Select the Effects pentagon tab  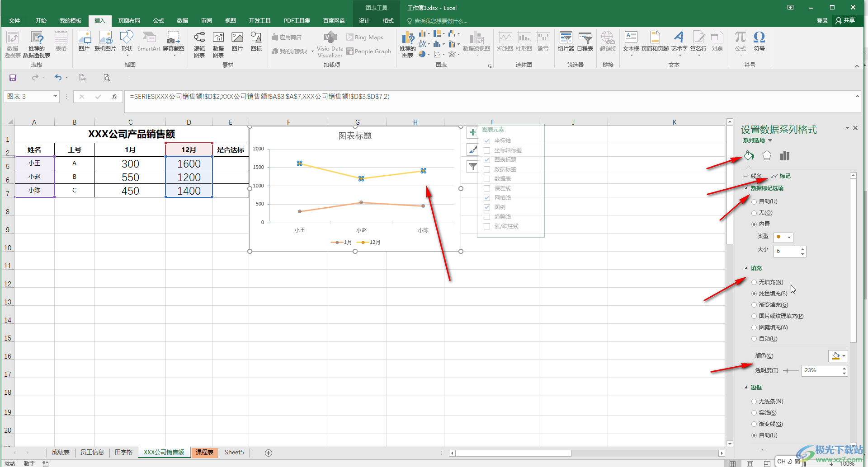[x=767, y=156]
